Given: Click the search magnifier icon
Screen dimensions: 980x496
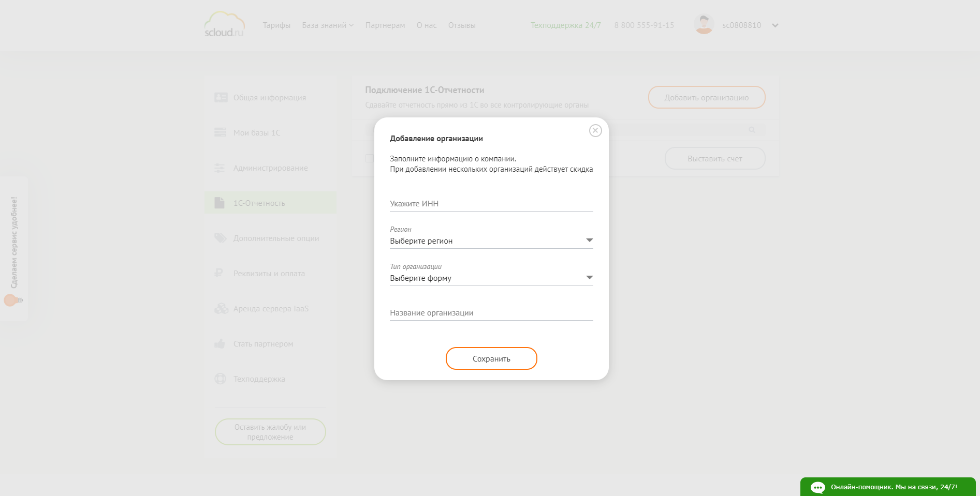Looking at the screenshot, I should 752,130.
